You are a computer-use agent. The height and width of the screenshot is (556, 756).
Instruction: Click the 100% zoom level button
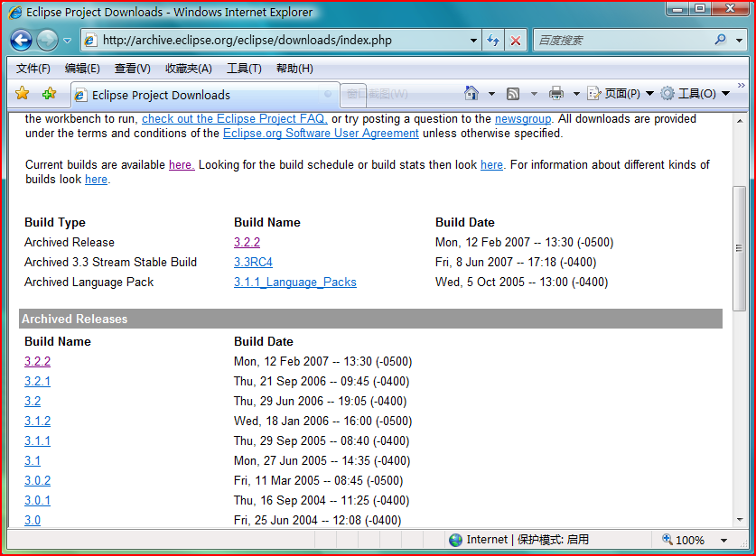684,540
